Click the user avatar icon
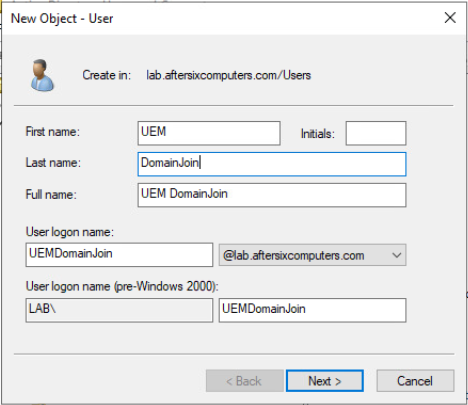Image resolution: width=468 pixels, height=405 pixels. point(42,75)
